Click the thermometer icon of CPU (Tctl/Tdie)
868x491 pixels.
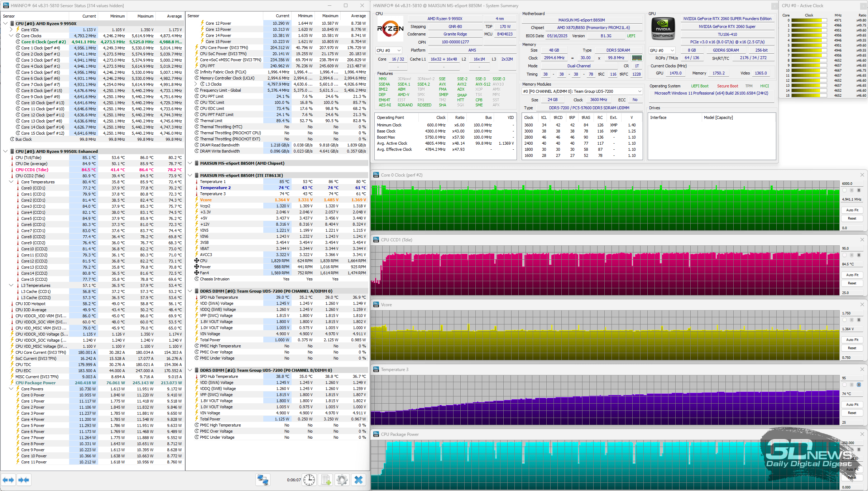click(x=12, y=158)
